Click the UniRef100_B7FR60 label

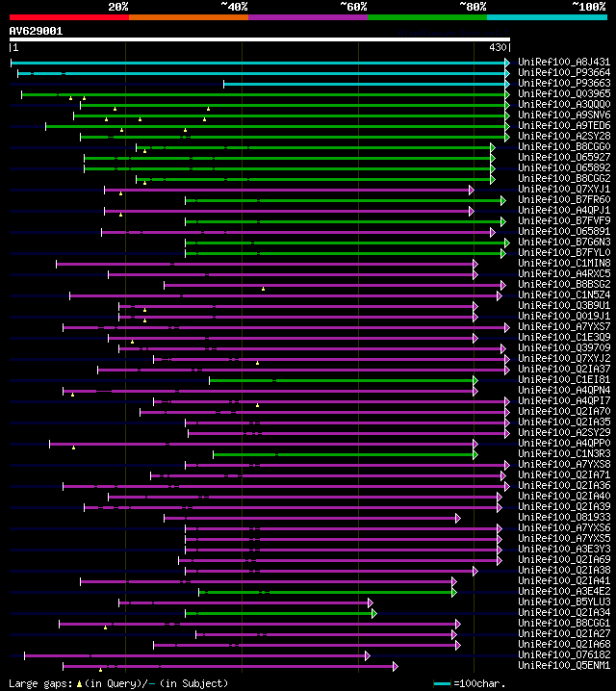(564, 199)
